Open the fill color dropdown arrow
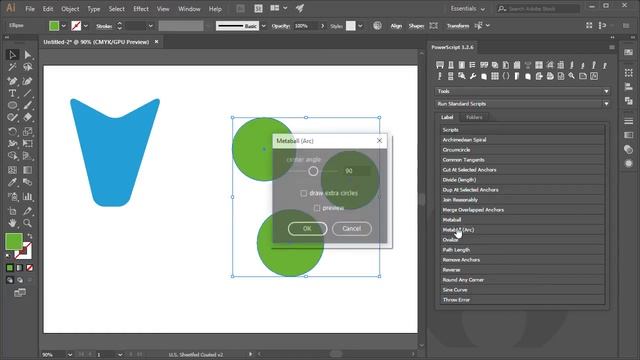The height and width of the screenshot is (360, 640). [x=63, y=26]
